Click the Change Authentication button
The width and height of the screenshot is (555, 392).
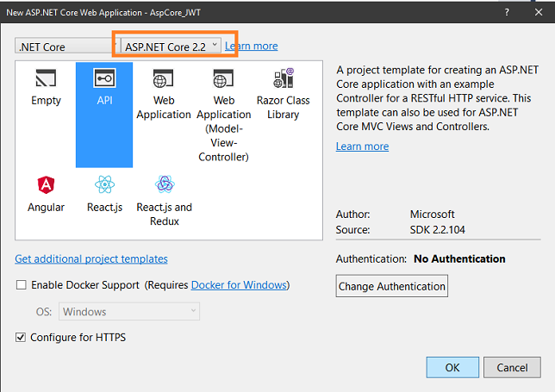pos(392,286)
